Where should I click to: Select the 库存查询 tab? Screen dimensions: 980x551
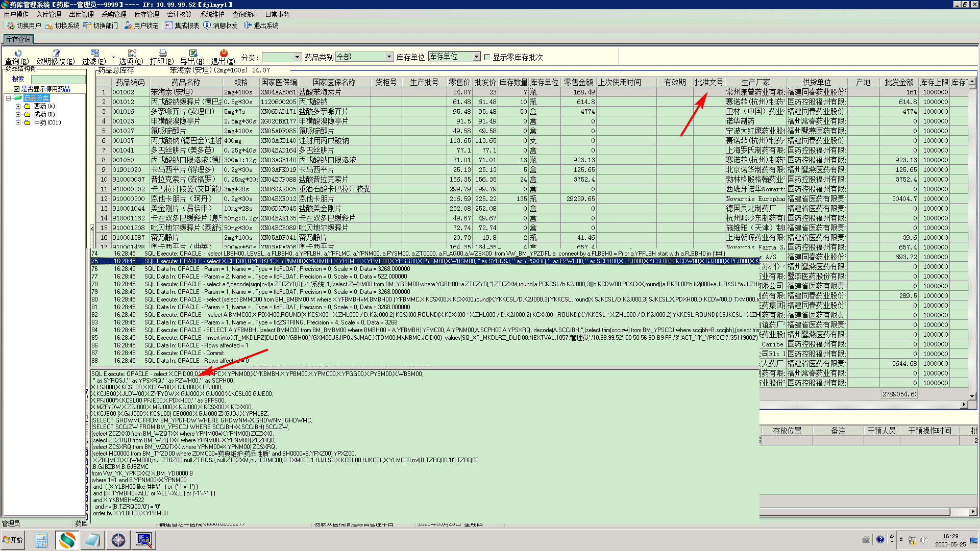pos(18,39)
